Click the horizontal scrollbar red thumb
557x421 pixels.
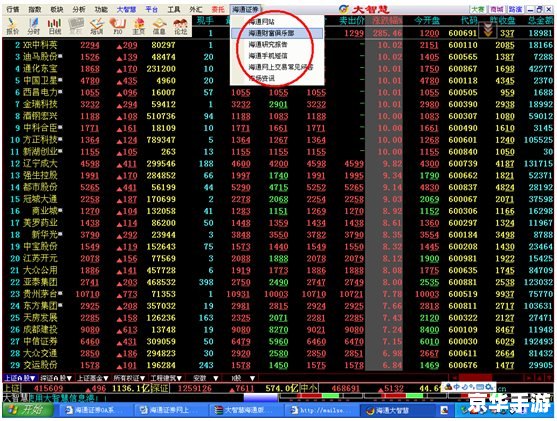[475, 377]
